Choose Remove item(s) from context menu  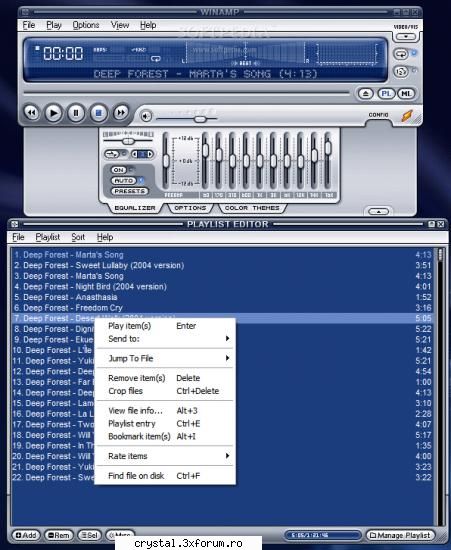(x=165, y=378)
